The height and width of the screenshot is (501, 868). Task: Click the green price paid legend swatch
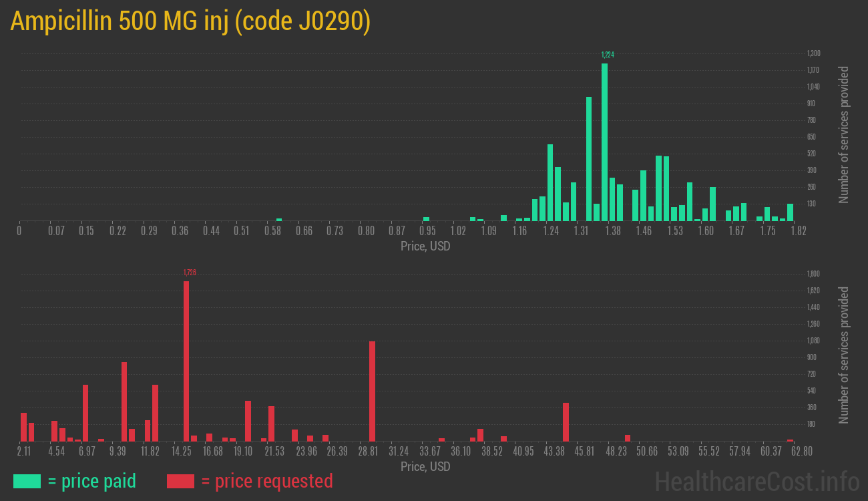[27, 481]
